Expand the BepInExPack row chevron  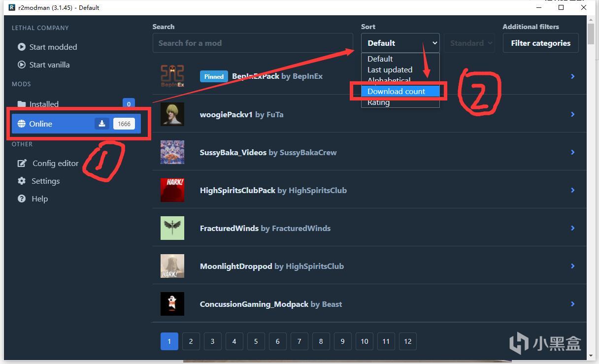pyautogui.click(x=573, y=76)
